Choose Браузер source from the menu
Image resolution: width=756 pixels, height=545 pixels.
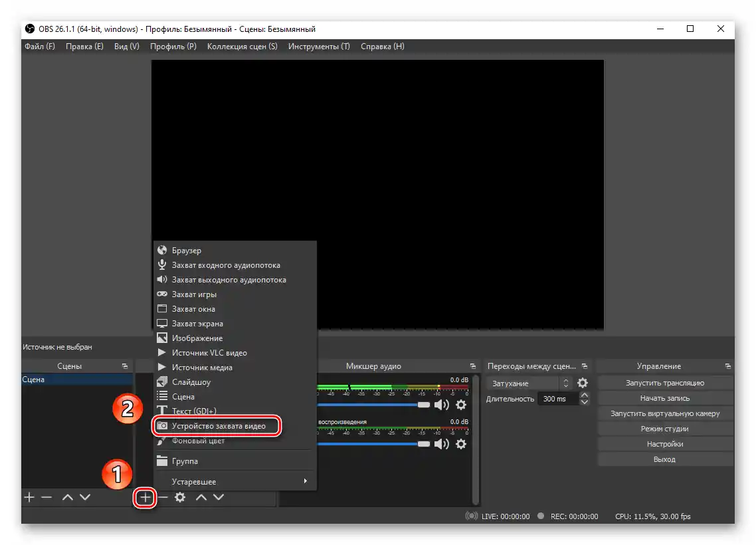point(235,251)
